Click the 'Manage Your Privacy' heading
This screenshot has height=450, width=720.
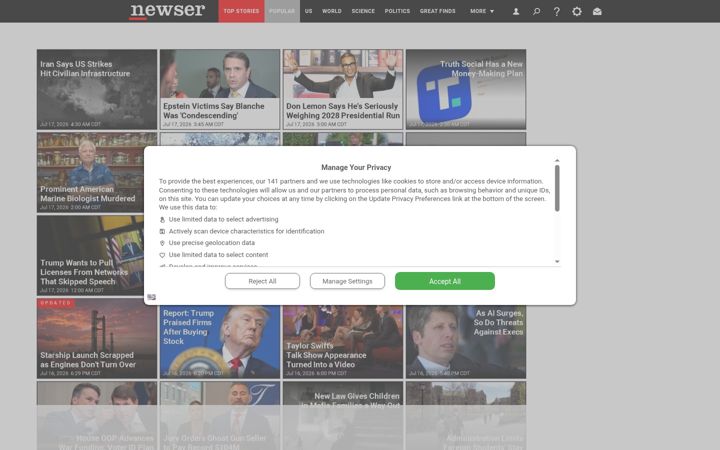(356, 168)
